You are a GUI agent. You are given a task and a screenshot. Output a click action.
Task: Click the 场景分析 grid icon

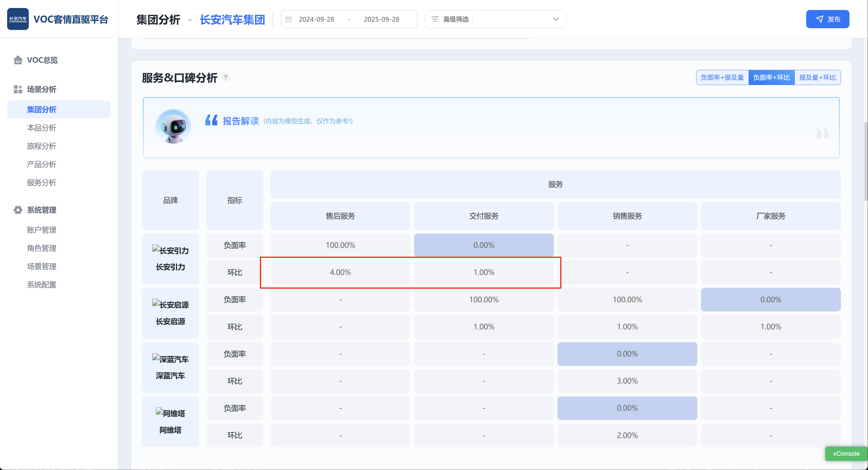pos(18,89)
